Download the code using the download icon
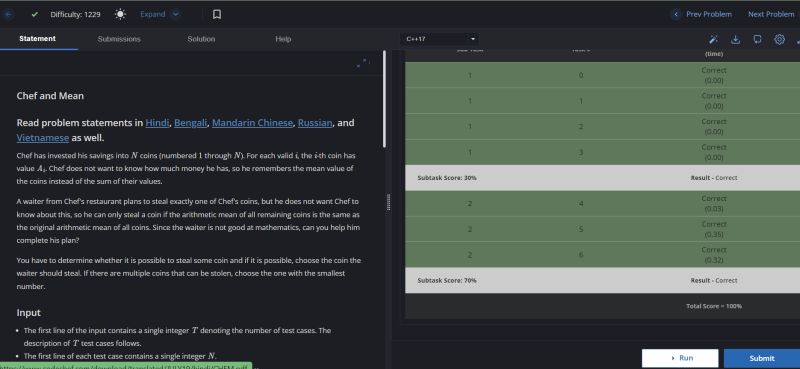Screen dimensions: 800x369 [x=735, y=39]
